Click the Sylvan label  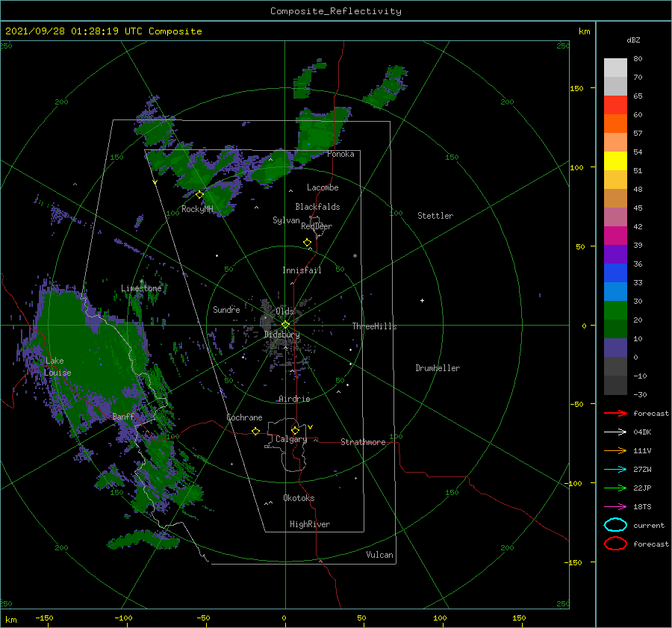pos(286,220)
